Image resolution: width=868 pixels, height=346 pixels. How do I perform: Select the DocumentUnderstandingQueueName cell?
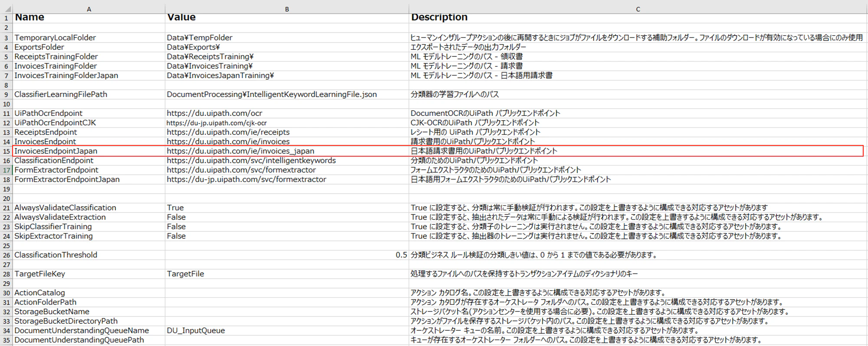[x=89, y=330]
